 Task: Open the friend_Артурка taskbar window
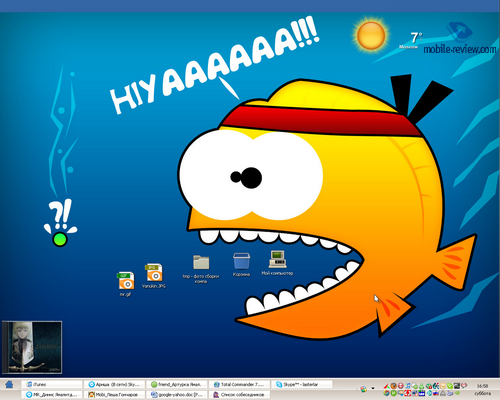pyautogui.click(x=177, y=384)
